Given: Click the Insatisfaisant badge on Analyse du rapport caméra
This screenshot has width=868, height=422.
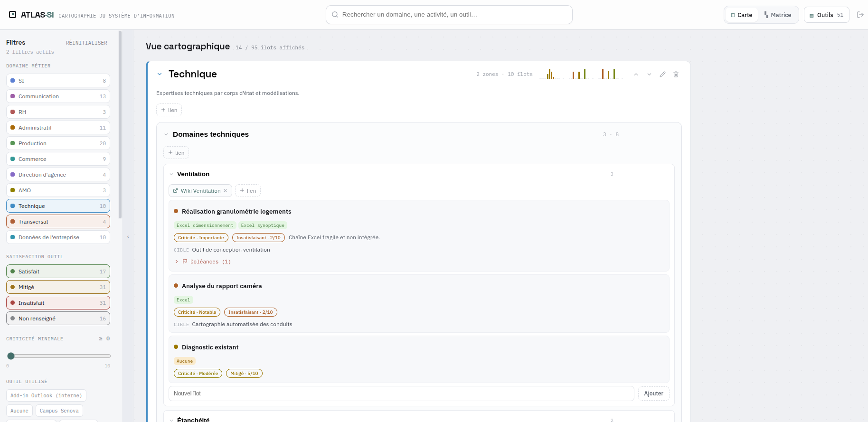Looking at the screenshot, I should [251, 312].
